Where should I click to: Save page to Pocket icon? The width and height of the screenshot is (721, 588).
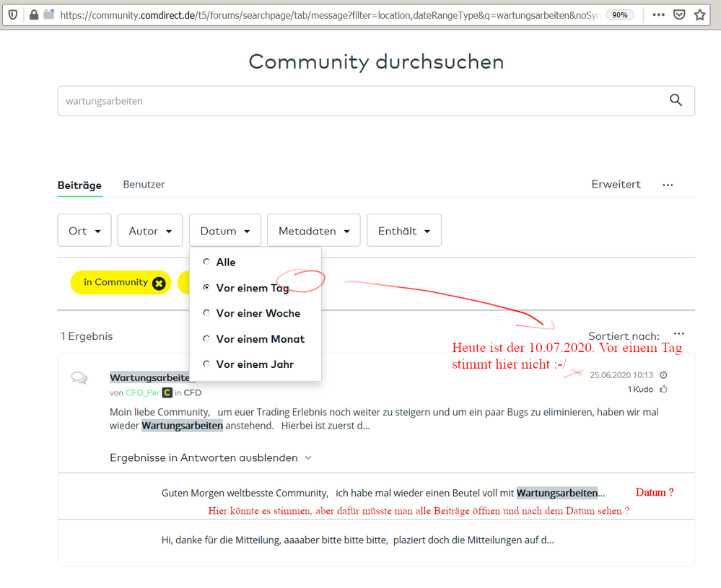coord(679,14)
